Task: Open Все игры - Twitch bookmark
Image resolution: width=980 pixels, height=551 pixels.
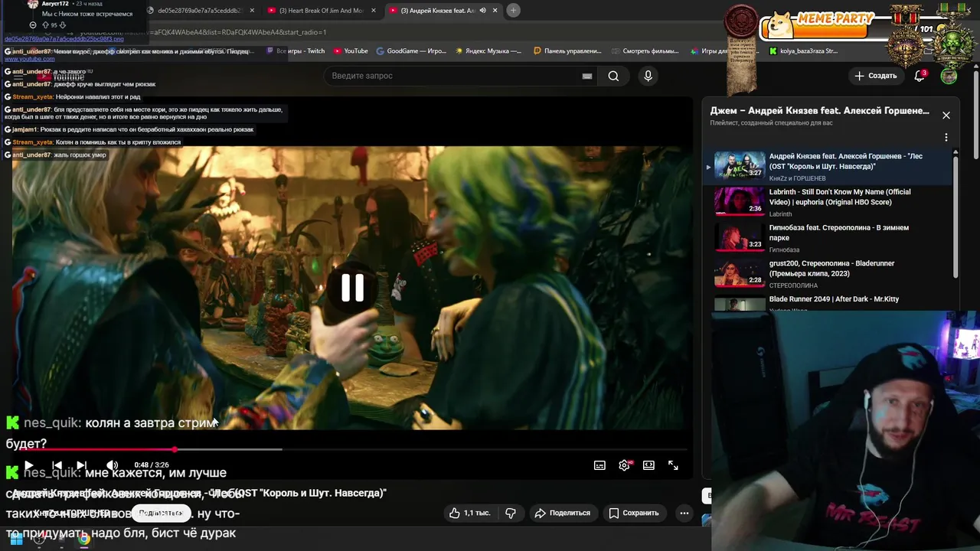Action: click(296, 51)
